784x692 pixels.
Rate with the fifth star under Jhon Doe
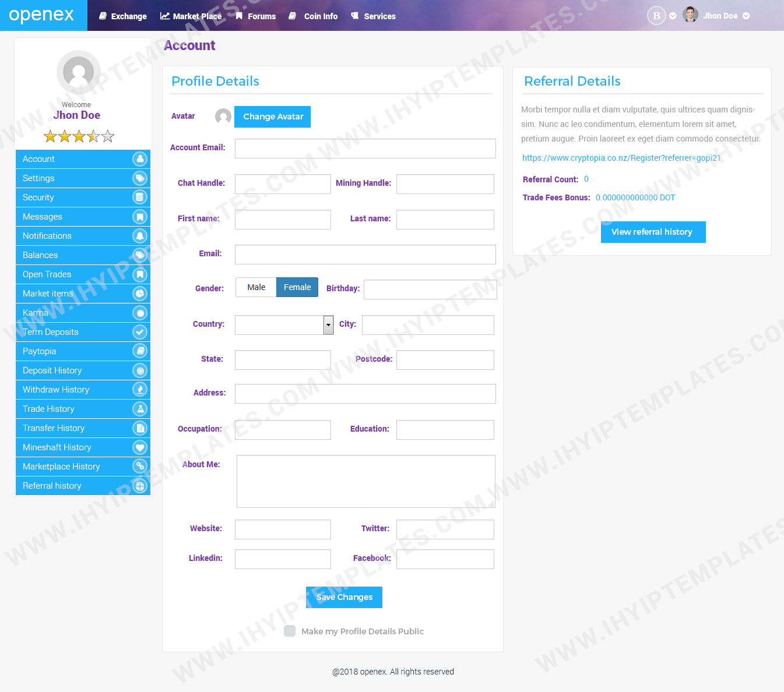pos(108,136)
